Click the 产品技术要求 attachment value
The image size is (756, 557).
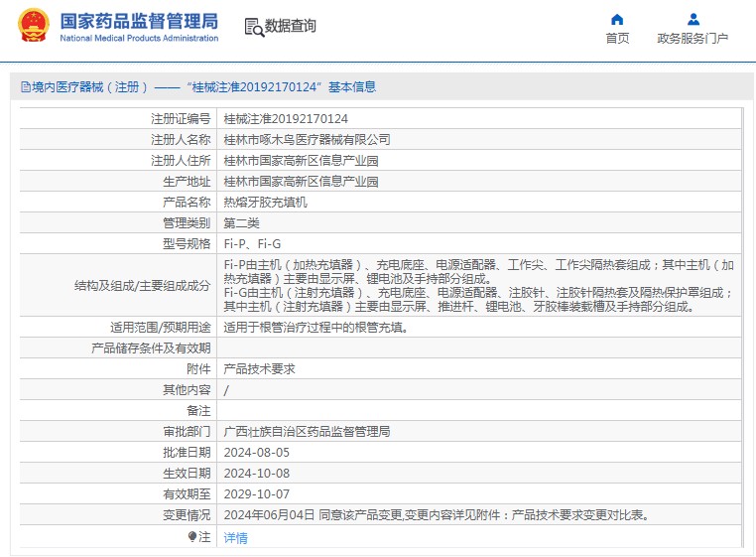click(259, 368)
